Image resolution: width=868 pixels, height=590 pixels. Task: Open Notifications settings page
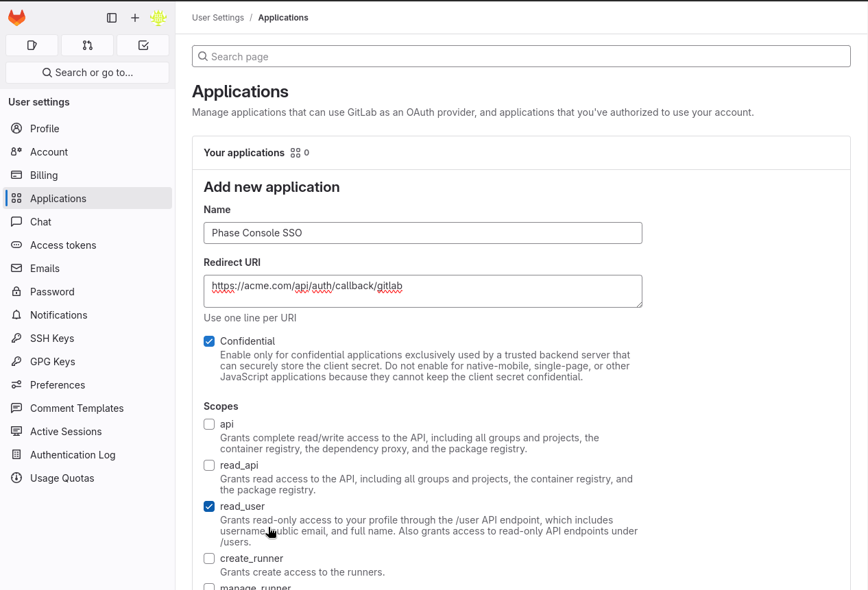pos(88,315)
